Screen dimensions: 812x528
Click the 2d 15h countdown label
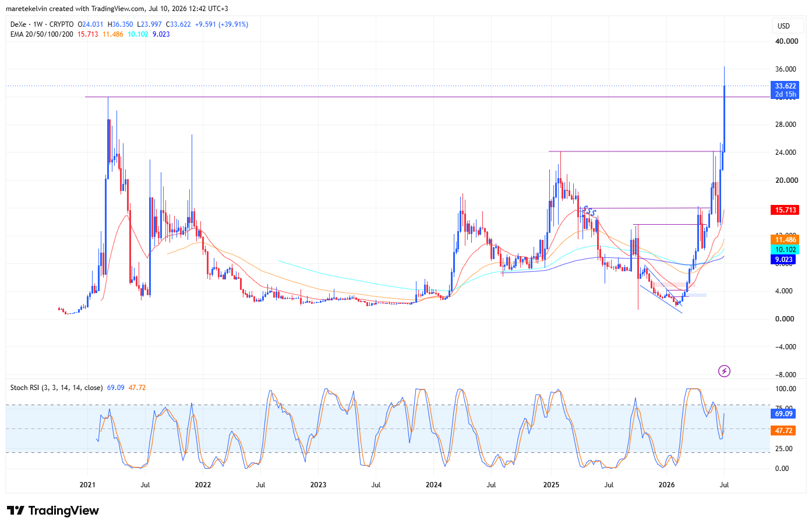785,94
